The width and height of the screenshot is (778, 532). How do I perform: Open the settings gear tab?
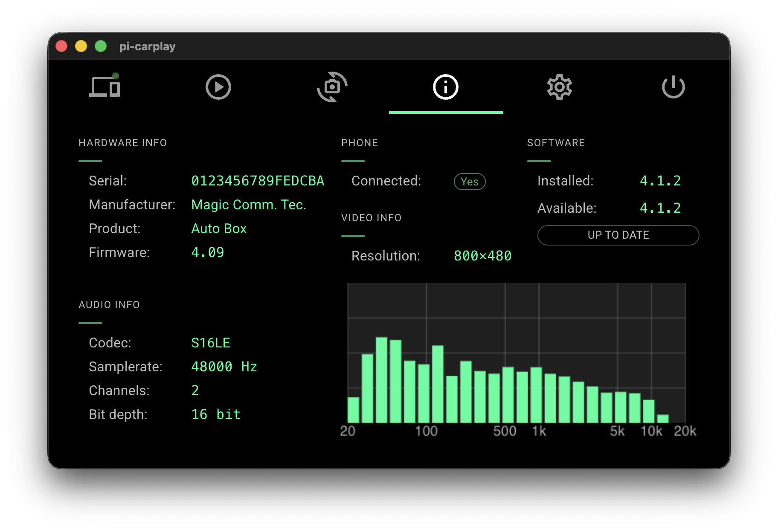(559, 87)
